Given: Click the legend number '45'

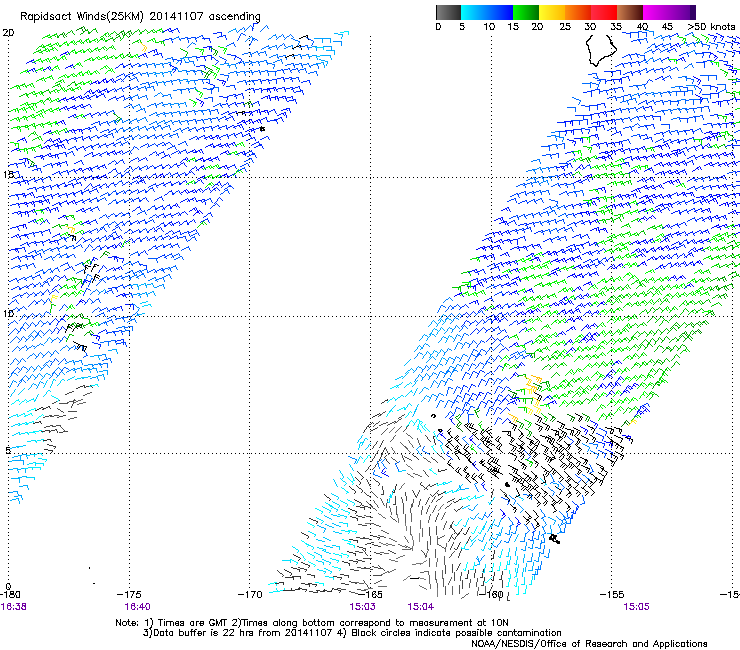Looking at the screenshot, I should (x=667, y=27).
